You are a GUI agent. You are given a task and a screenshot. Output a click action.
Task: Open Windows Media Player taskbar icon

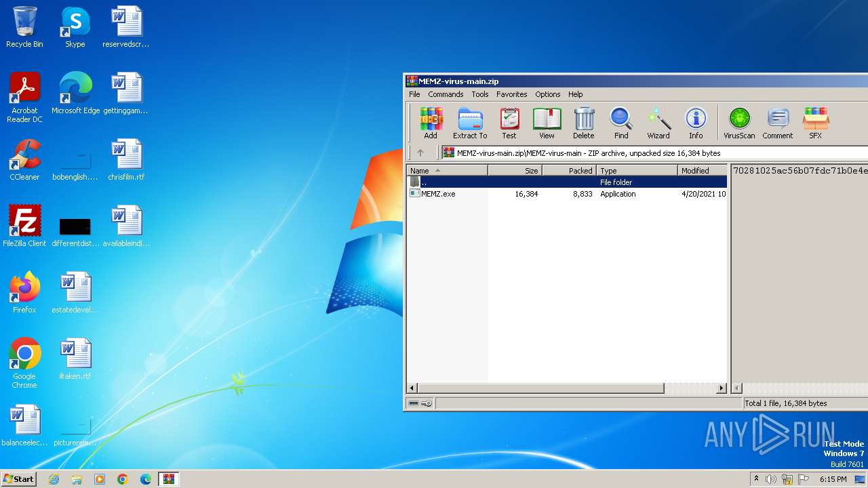coord(100,479)
